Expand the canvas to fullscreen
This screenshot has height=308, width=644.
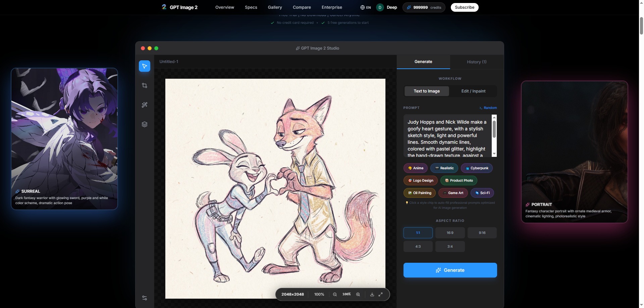380,294
